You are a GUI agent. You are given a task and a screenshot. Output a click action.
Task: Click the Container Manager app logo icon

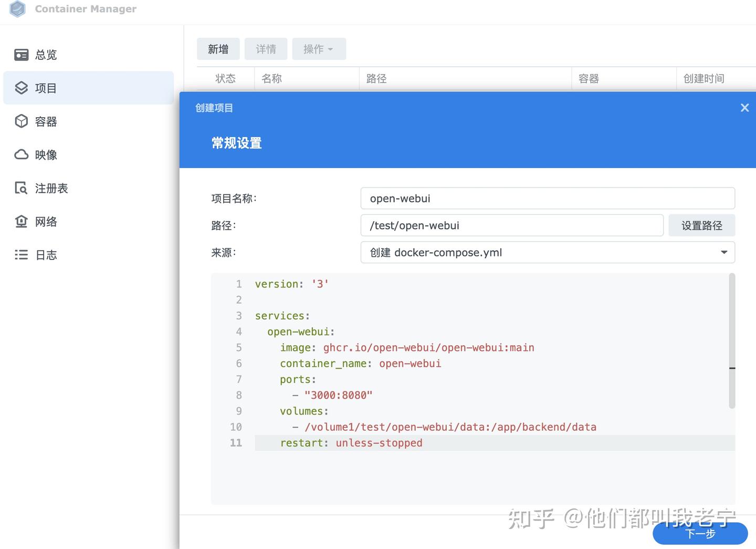click(x=18, y=9)
